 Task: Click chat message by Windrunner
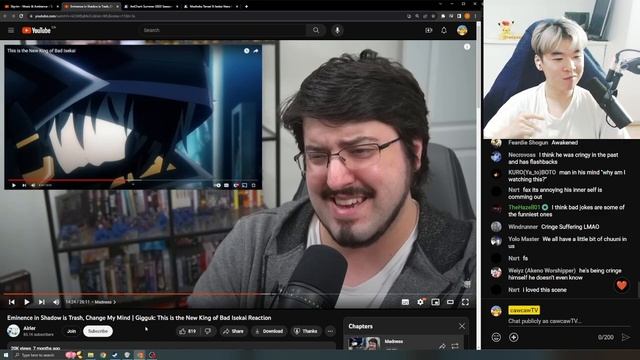click(553, 227)
